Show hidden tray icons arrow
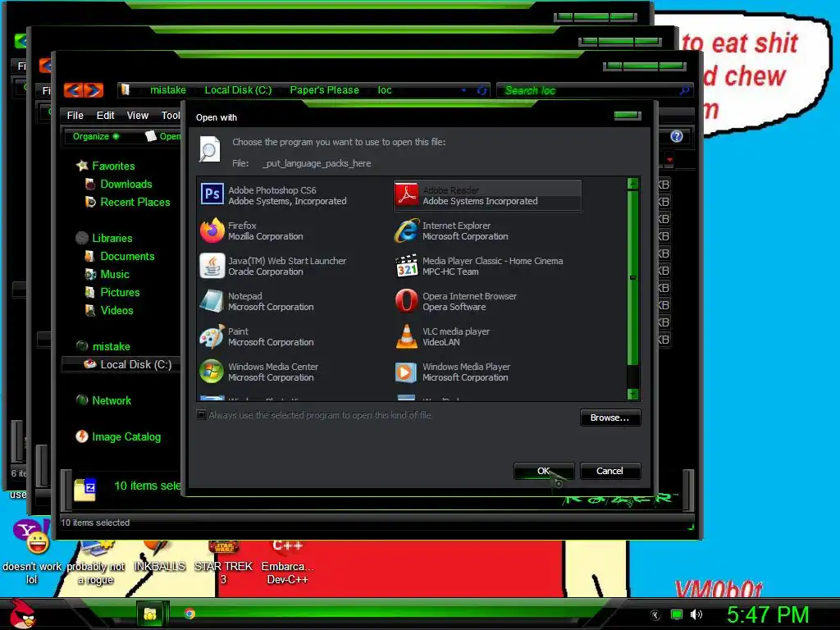 (655, 615)
